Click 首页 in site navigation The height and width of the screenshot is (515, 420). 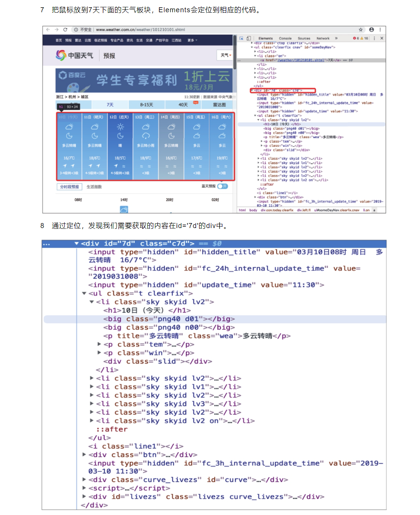(58, 40)
